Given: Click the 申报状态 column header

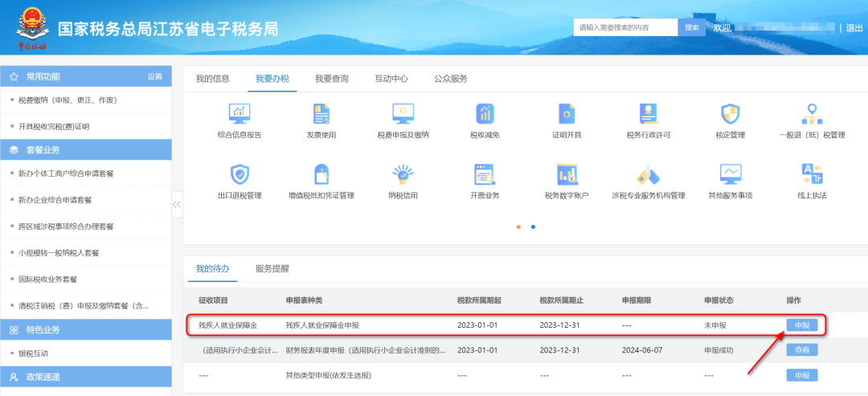Looking at the screenshot, I should [719, 300].
